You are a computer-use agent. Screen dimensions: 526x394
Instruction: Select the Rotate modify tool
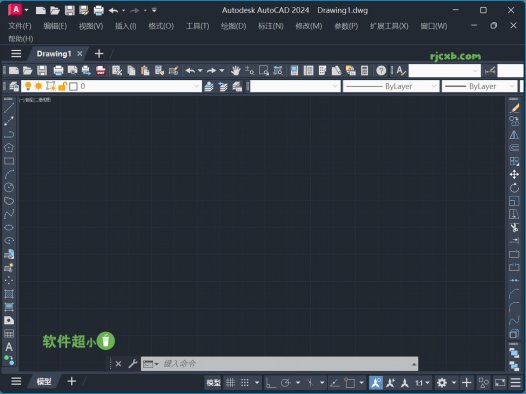pos(514,188)
